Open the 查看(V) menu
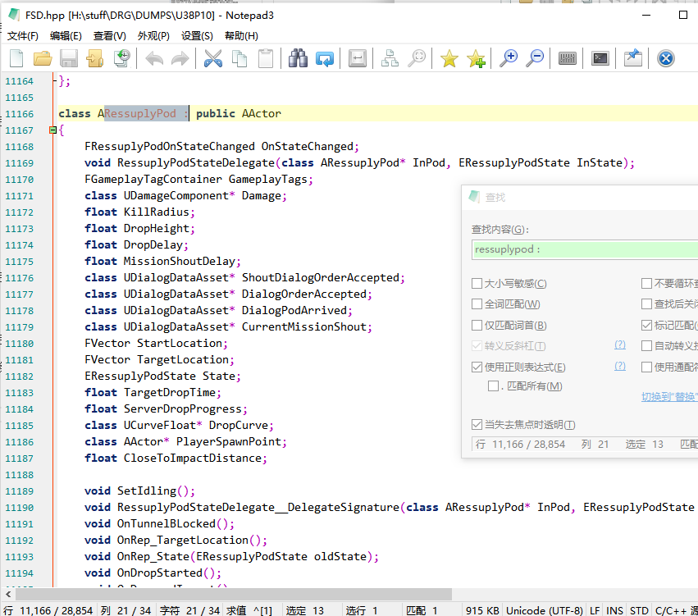The image size is (698, 616). 110,36
